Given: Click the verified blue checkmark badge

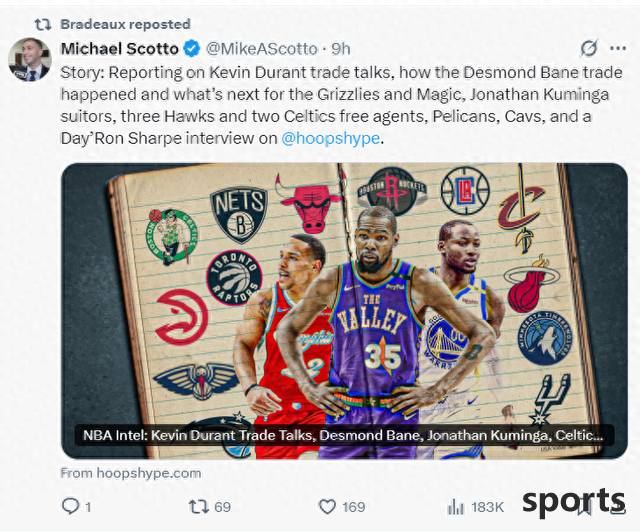Looking at the screenshot, I should [192, 49].
